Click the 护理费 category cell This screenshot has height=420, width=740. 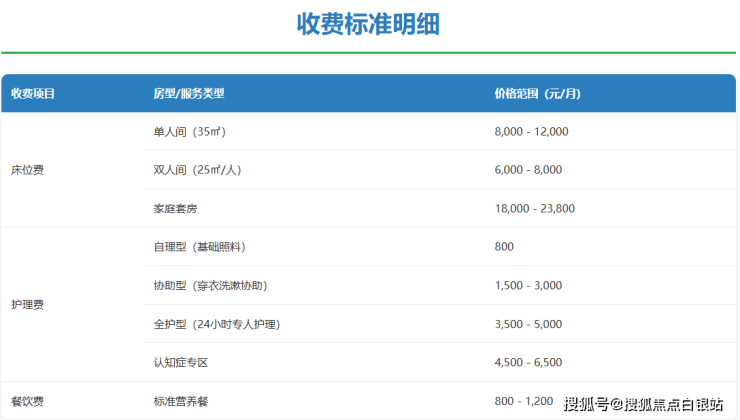coord(28,304)
